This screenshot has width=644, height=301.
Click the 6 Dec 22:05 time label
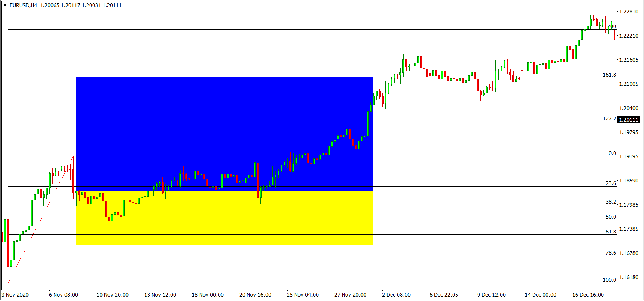point(444,295)
